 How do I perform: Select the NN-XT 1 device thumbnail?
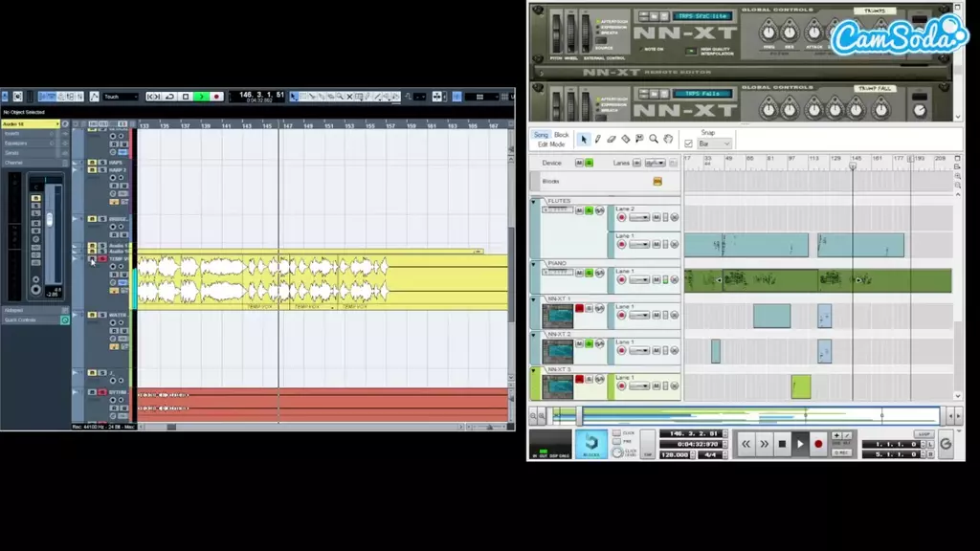point(558,316)
